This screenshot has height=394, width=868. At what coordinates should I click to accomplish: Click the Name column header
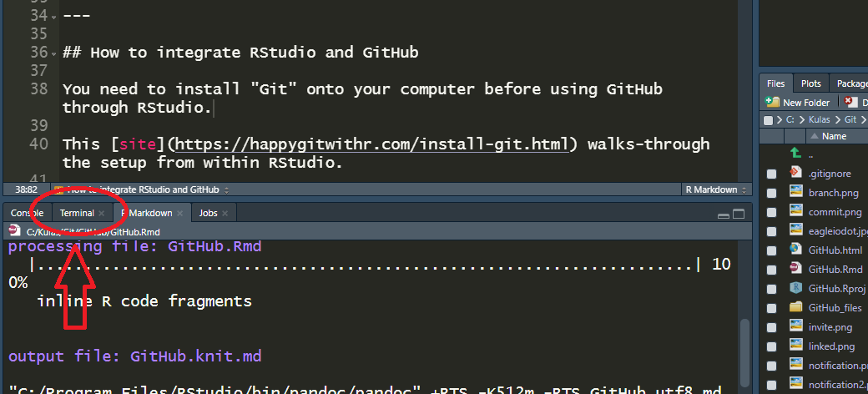pyautogui.click(x=834, y=136)
